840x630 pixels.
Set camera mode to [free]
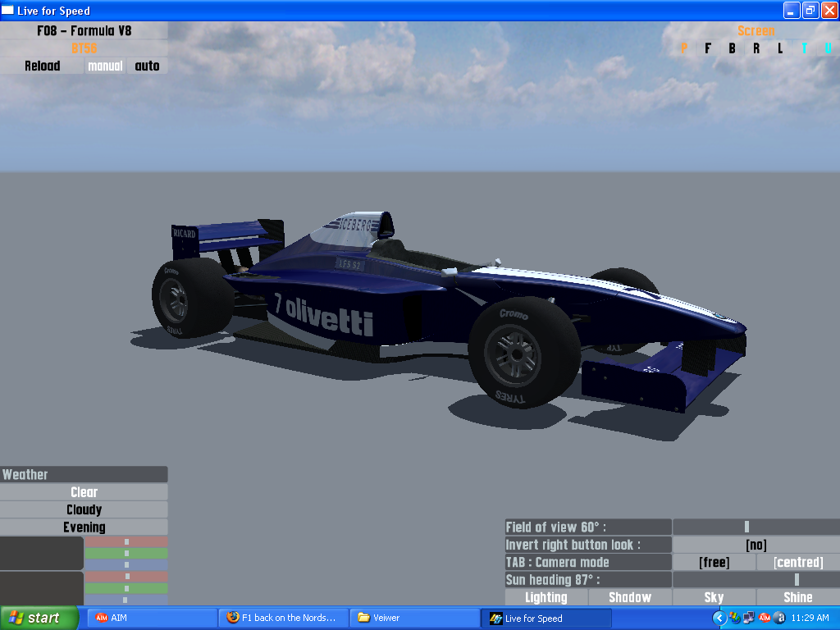[x=714, y=562]
